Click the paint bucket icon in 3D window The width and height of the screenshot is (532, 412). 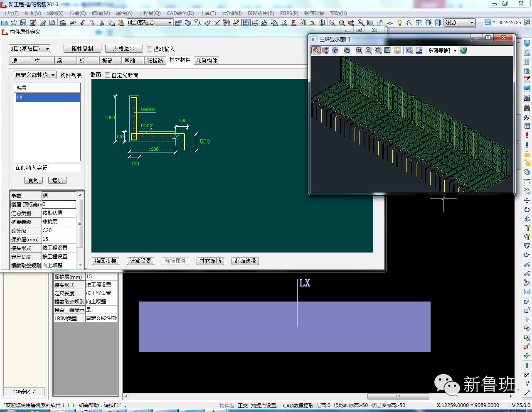(x=419, y=50)
